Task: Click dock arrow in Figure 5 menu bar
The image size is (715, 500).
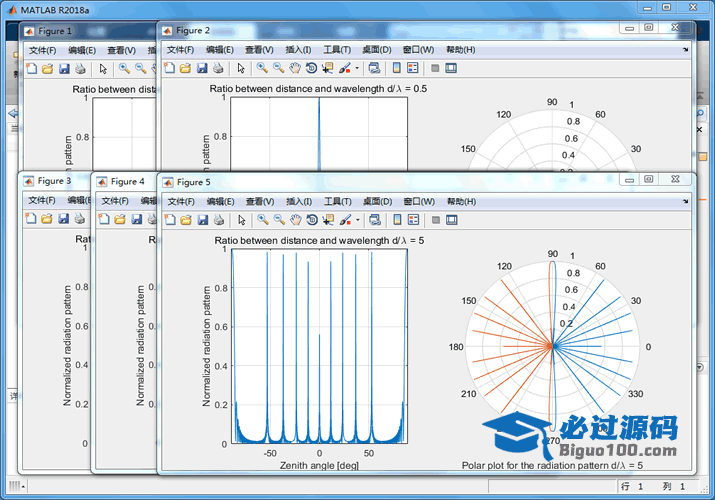Action: point(685,201)
